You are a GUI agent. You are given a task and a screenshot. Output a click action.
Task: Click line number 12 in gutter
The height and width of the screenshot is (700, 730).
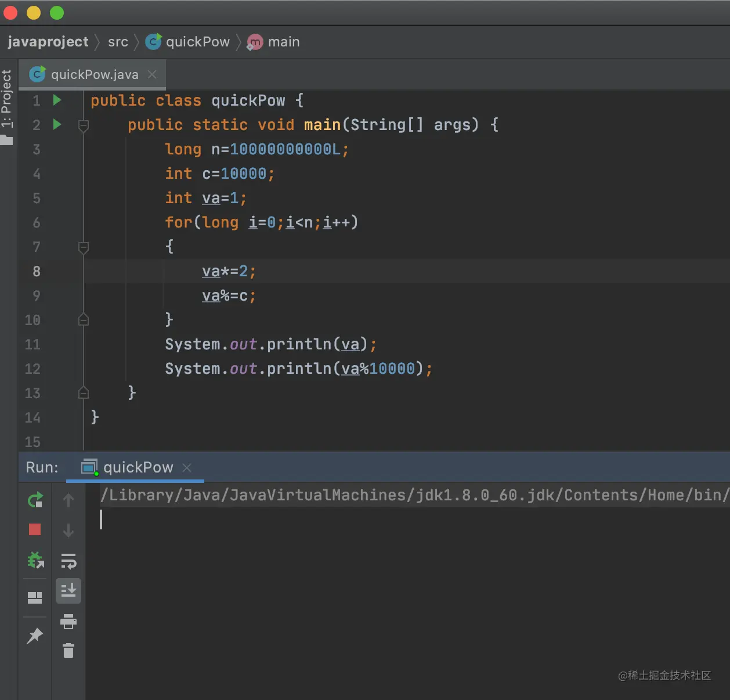pos(32,369)
